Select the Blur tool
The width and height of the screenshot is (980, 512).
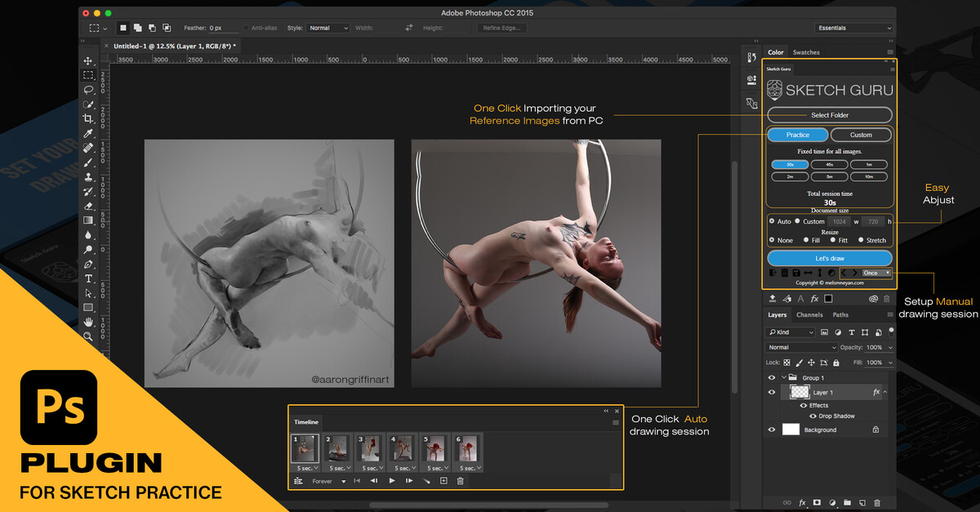pyautogui.click(x=87, y=235)
